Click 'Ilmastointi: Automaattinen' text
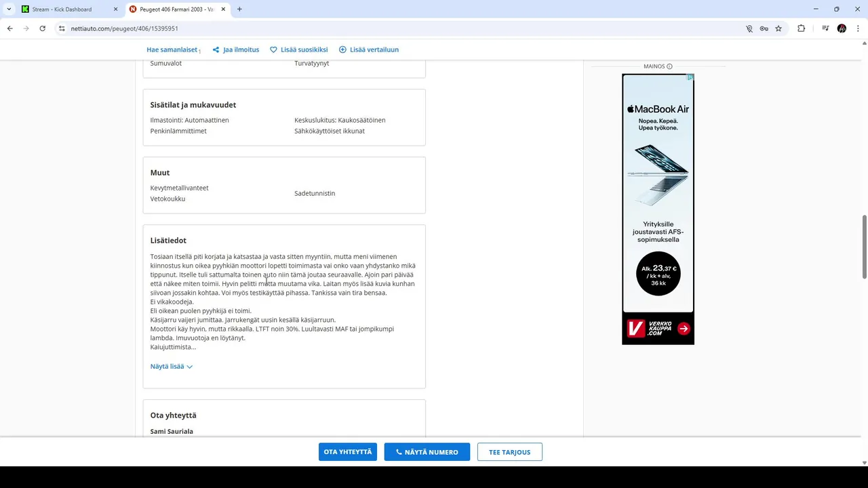Screen dimensions: 868x488 (190, 120)
